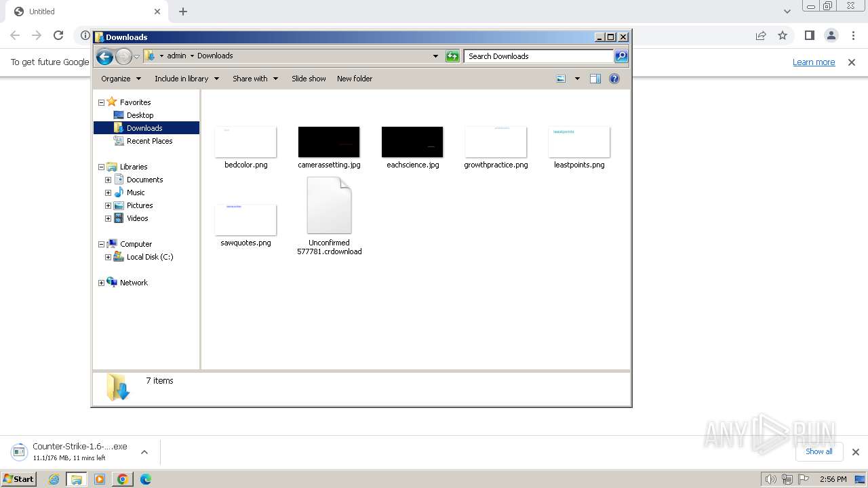Image resolution: width=868 pixels, height=488 pixels.
Task: Open the Chrome profile avatar
Action: click(831, 35)
